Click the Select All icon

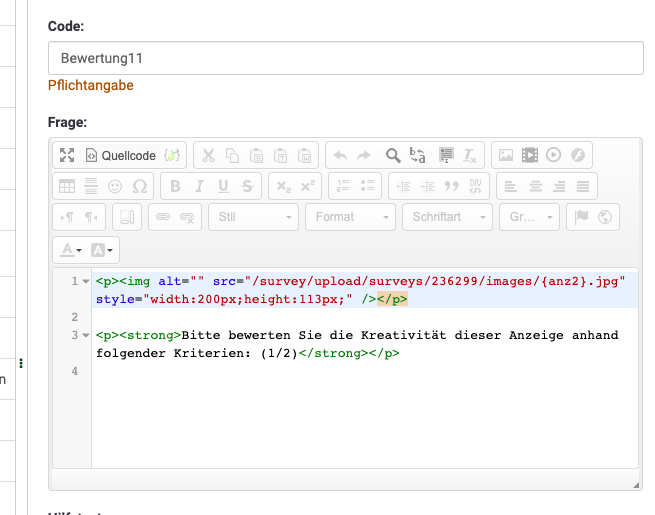(446, 155)
